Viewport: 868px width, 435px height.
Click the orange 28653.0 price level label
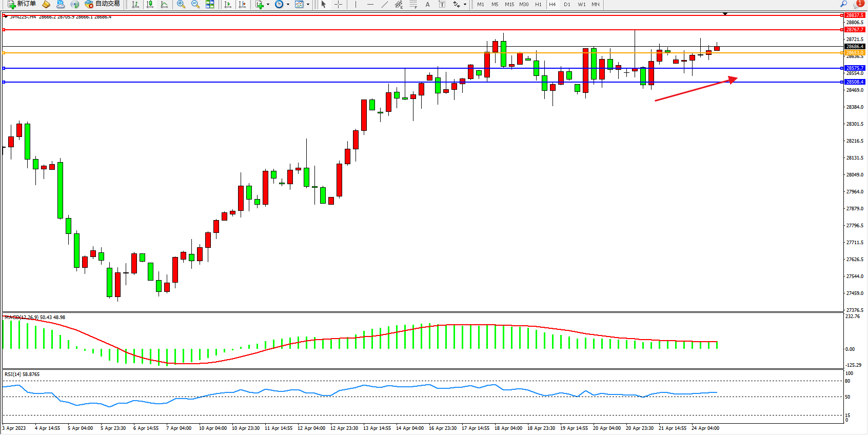click(855, 53)
